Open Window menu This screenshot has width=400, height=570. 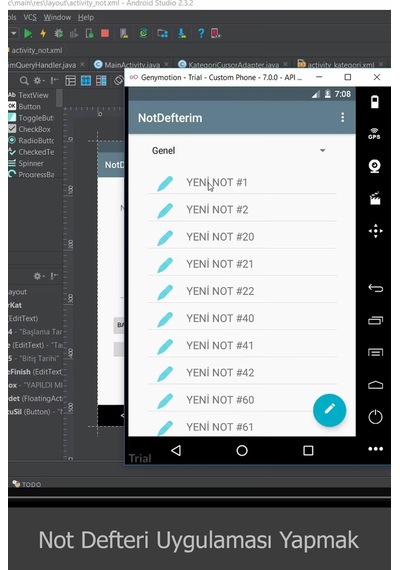(57, 17)
